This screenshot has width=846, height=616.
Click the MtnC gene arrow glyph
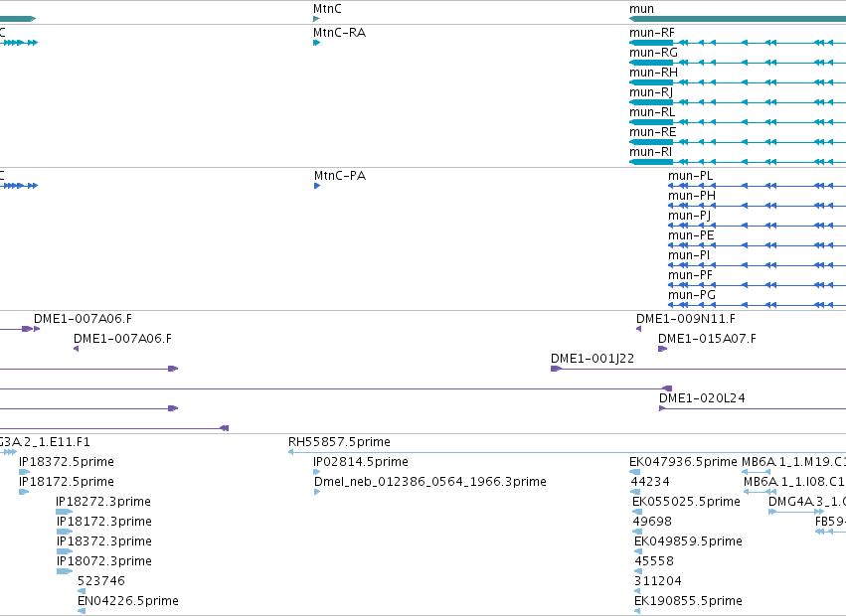[x=316, y=19]
